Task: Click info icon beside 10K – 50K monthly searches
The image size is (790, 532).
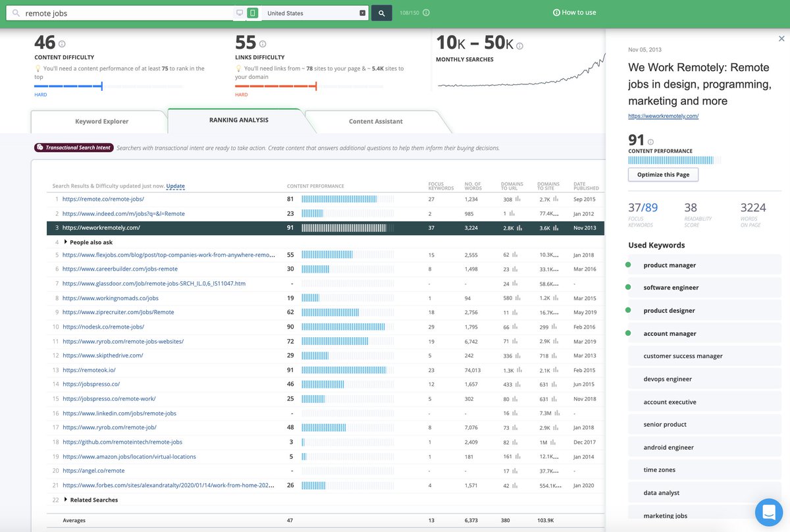Action: coord(519,45)
